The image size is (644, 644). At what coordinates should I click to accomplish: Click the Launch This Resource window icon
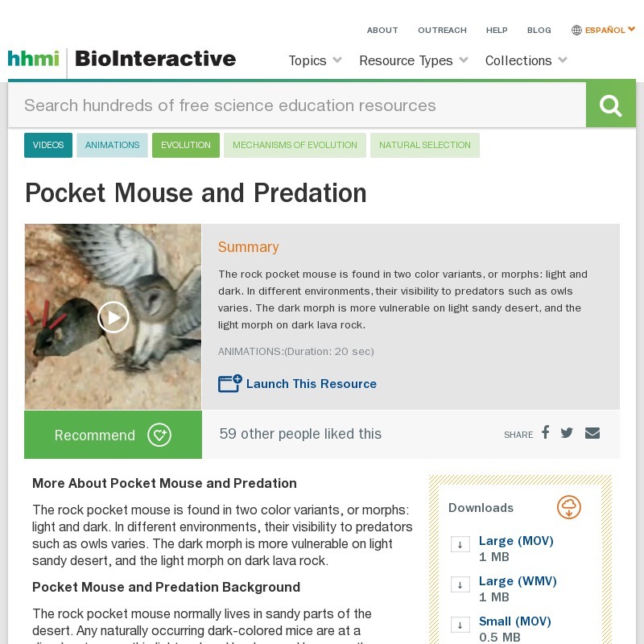click(x=229, y=383)
